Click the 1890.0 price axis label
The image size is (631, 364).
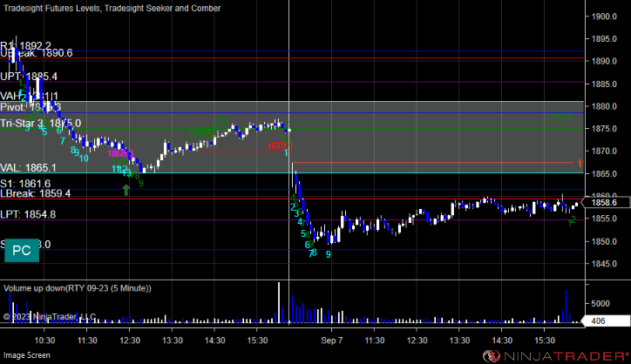604,61
